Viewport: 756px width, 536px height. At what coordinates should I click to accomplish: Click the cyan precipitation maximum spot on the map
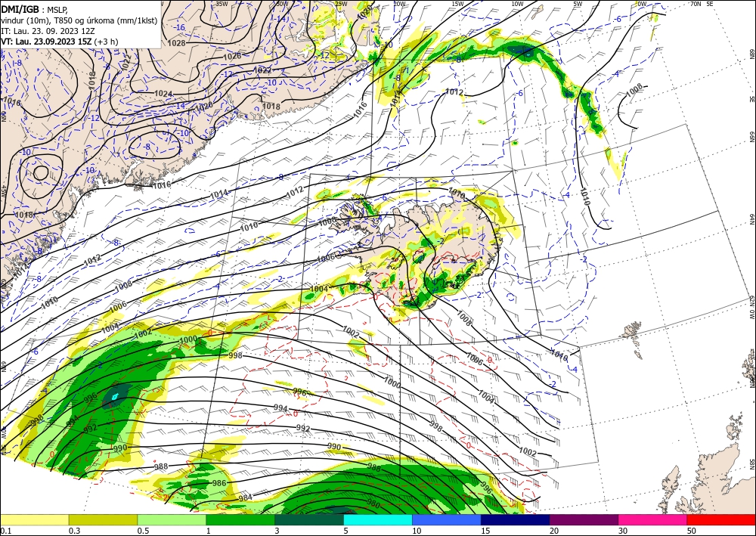tap(115, 397)
